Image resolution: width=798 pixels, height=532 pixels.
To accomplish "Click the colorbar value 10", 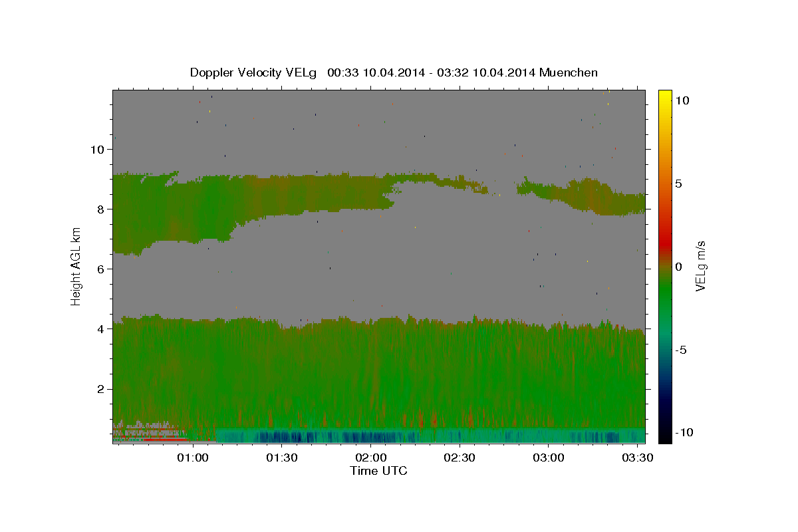I will [x=682, y=100].
